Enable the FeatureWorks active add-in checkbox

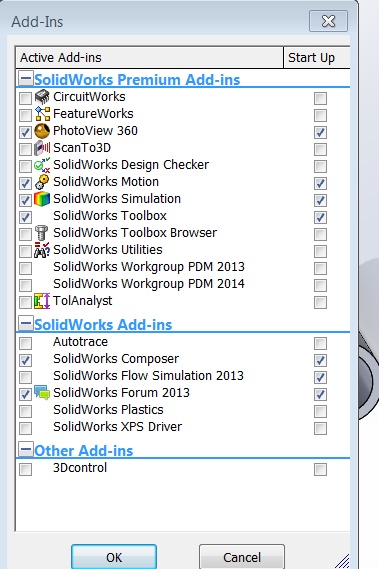(x=25, y=115)
